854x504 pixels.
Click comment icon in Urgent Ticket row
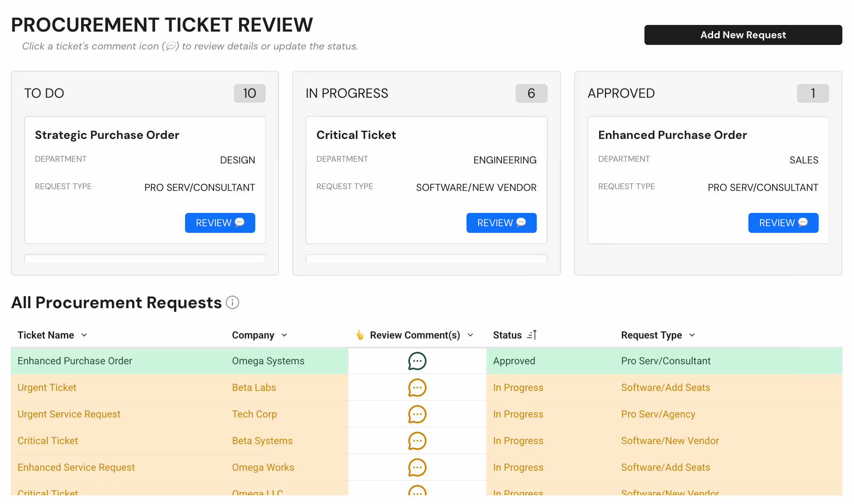coord(417,388)
